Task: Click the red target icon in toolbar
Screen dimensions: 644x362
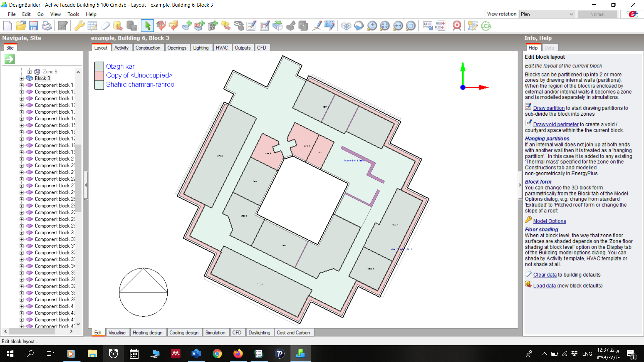Action: tap(457, 26)
